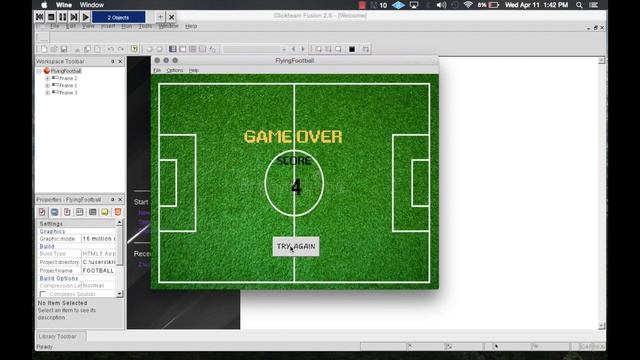Click the Undo toolbar icon
This screenshot has width=640, height=360.
111,49
